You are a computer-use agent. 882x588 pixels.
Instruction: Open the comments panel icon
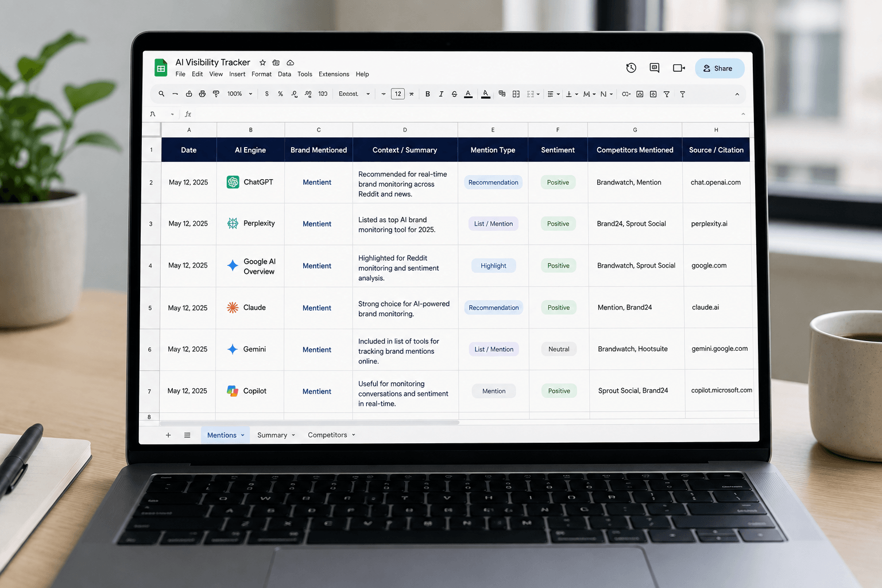[x=655, y=68]
